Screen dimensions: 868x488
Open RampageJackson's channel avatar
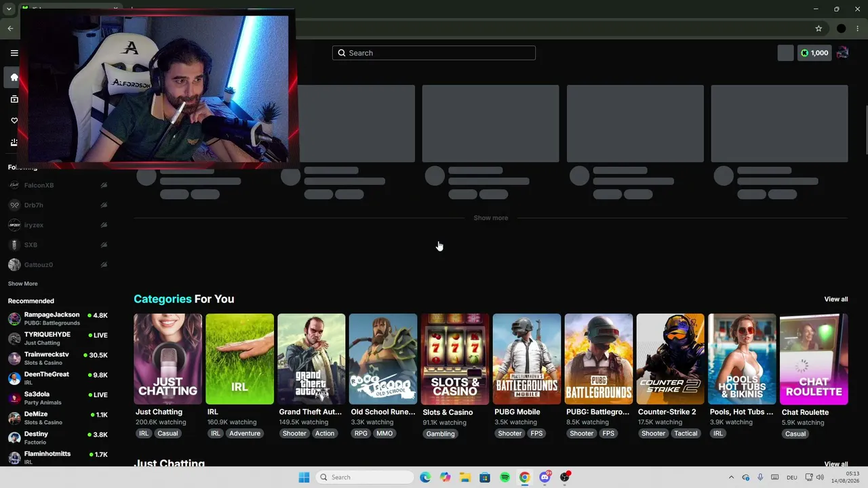(x=14, y=319)
